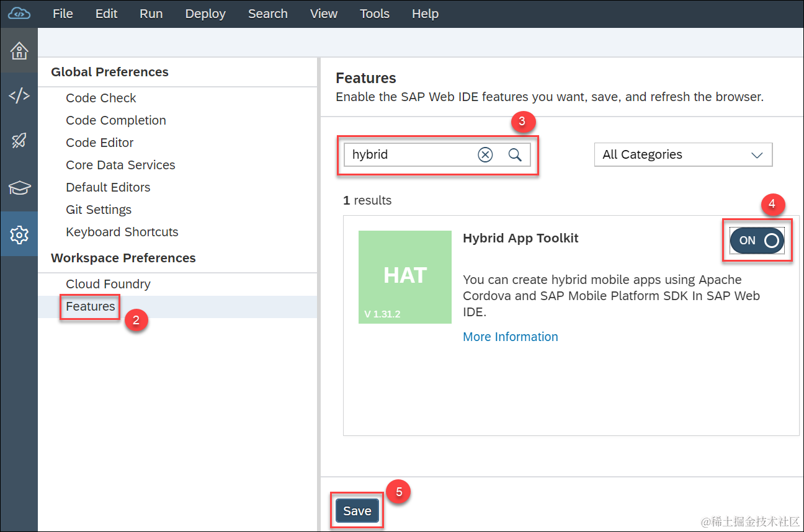804x532 pixels.
Task: Click the rocket Deploy icon in sidebar
Action: 19,141
